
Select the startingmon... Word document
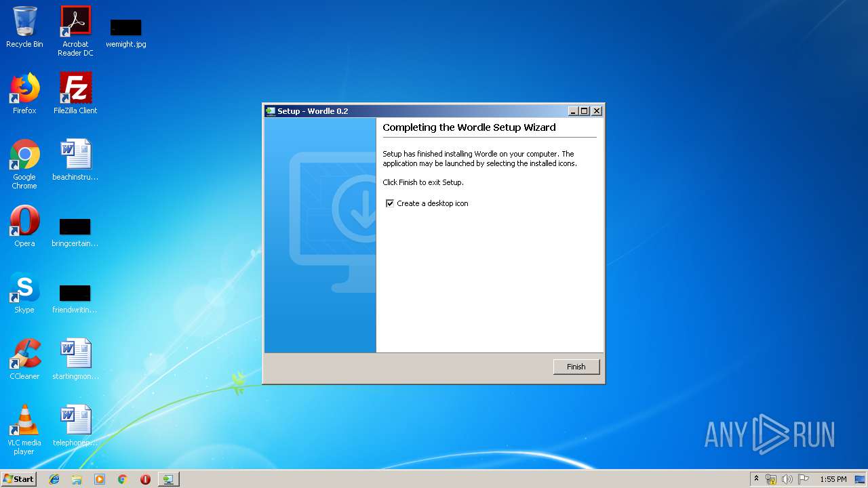(75, 359)
